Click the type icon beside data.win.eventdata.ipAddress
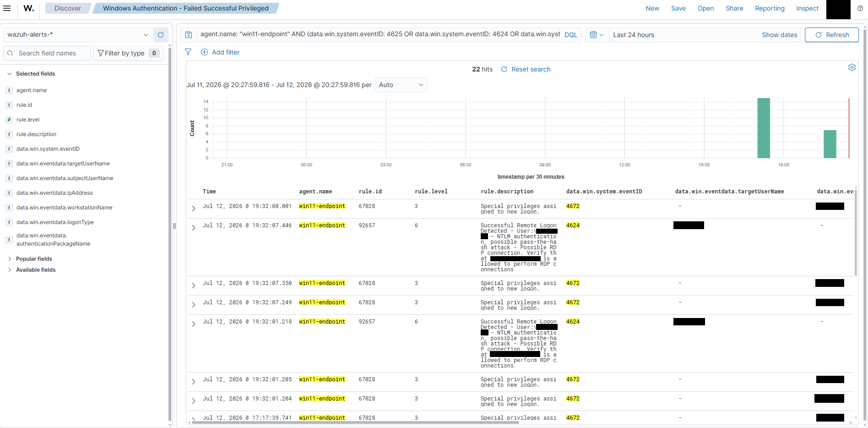Viewport: 868px width, 428px height. (x=9, y=193)
